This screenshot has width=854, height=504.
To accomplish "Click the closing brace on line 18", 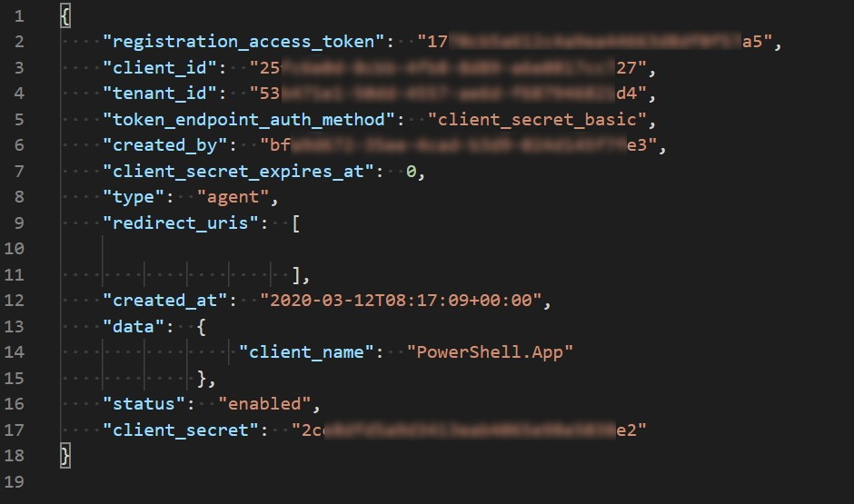I will (65, 456).
